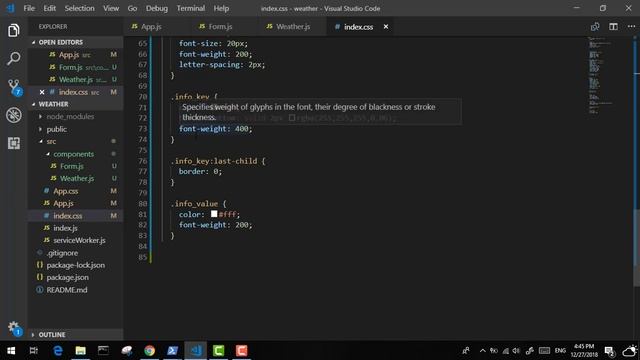This screenshot has height=360, width=640.
Task: Open changes compare icon in editor toolbar
Action: [595, 27]
